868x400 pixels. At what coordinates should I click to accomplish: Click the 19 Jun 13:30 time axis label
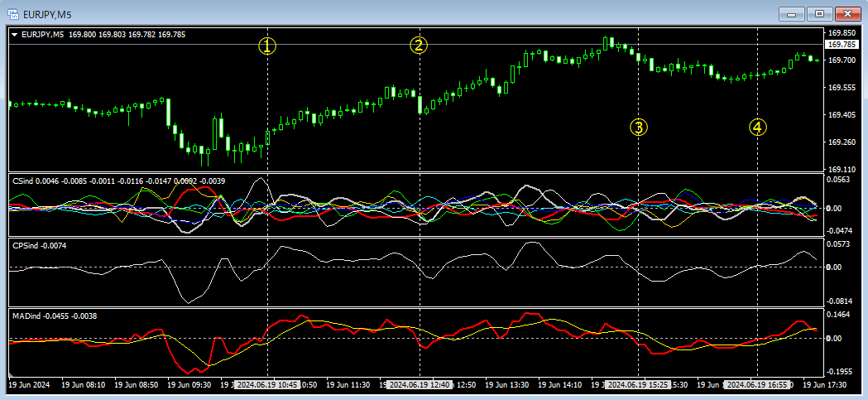click(x=507, y=384)
